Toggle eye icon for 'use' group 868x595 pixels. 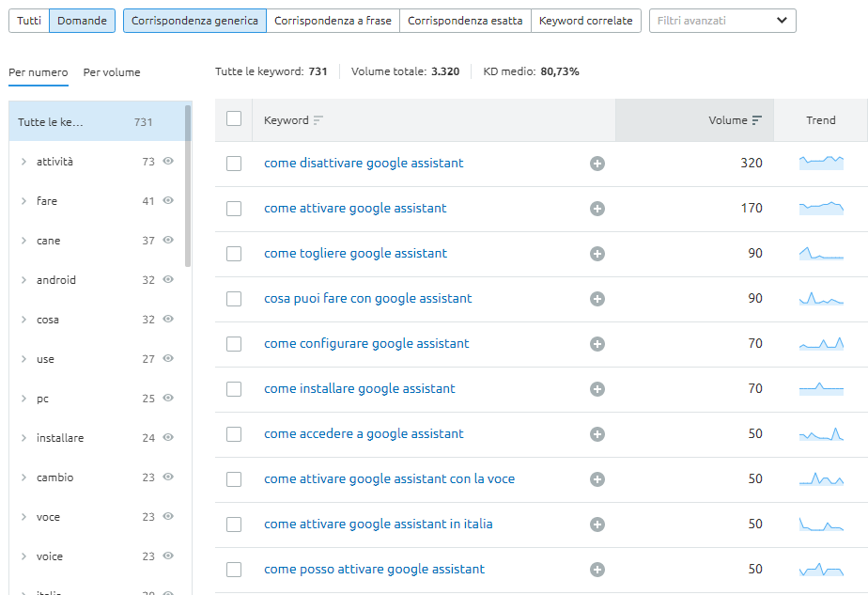[x=168, y=358]
